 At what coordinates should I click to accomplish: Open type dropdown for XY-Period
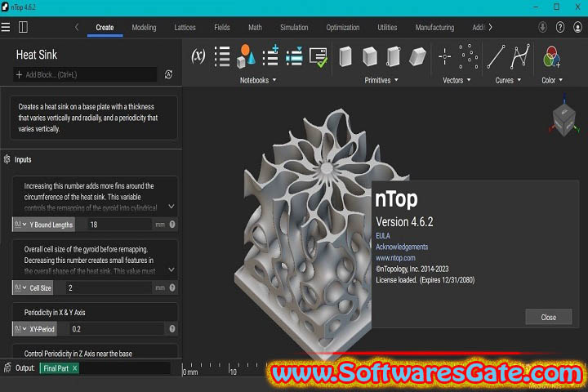(20, 329)
